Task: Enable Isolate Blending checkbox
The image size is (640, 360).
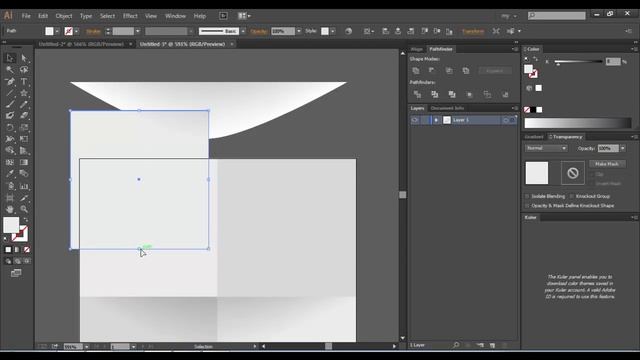Action: pyautogui.click(x=527, y=196)
